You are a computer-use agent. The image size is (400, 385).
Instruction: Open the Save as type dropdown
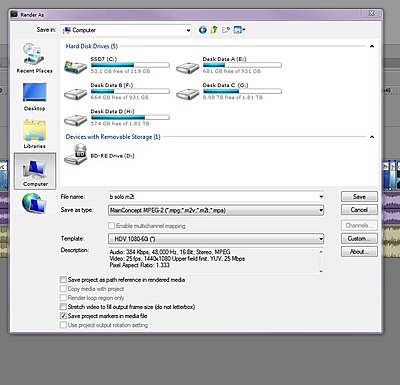tap(216, 210)
